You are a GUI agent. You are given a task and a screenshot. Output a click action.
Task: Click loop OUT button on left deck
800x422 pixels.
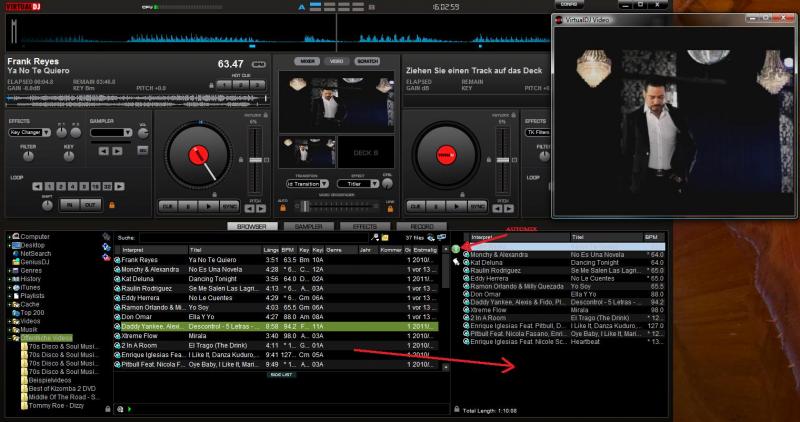point(90,205)
